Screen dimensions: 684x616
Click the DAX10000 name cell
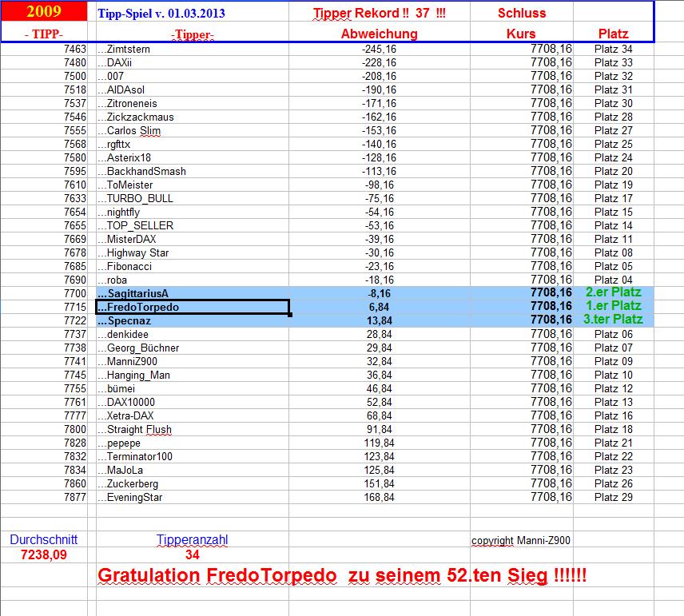tap(193, 402)
